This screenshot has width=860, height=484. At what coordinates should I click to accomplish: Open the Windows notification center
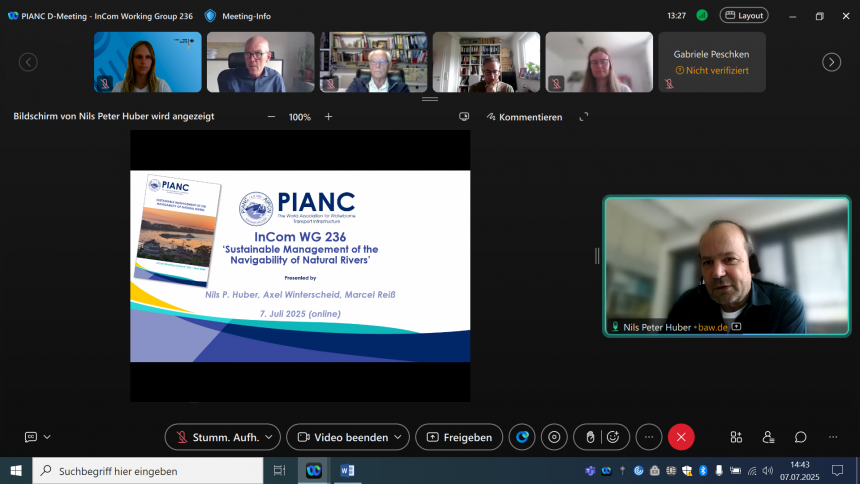coord(838,471)
